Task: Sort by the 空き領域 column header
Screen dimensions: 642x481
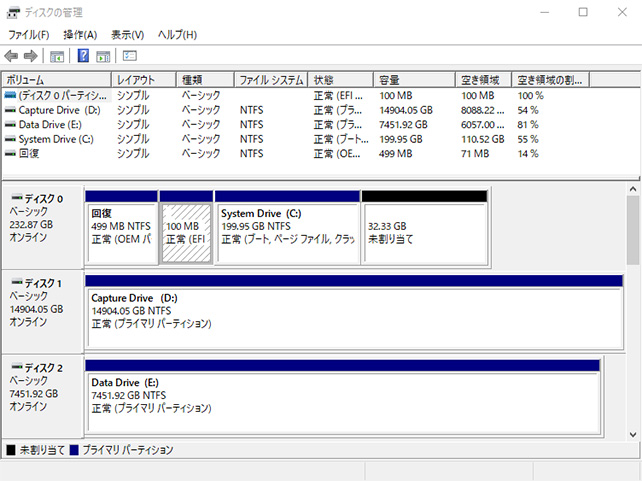Action: click(x=484, y=80)
